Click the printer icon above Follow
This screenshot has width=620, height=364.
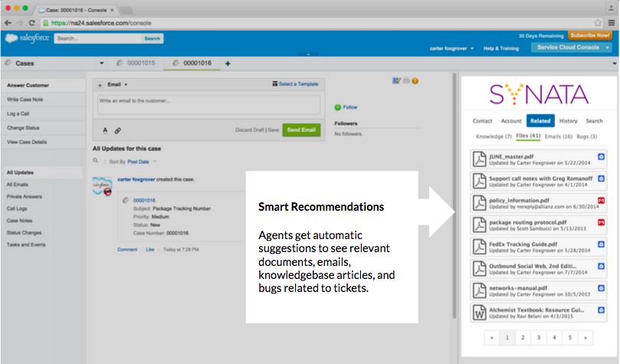[x=406, y=80]
